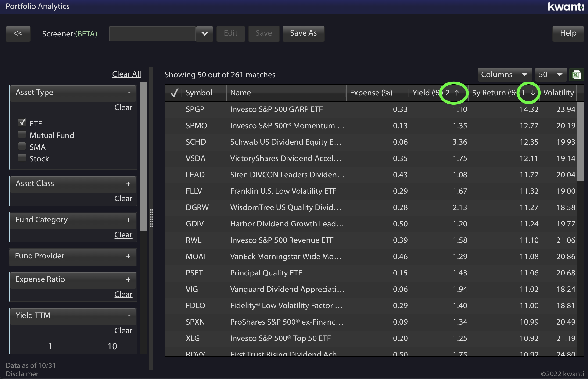Viewport: 588px width, 379px height.
Task: Click the kwanti logo
Action: pyautogui.click(x=566, y=6)
